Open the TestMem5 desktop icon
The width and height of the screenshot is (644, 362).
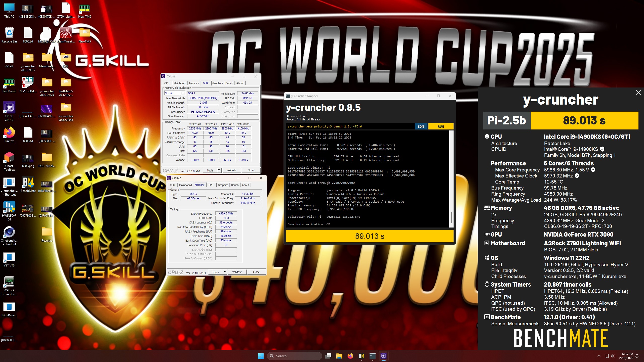(x=9, y=85)
